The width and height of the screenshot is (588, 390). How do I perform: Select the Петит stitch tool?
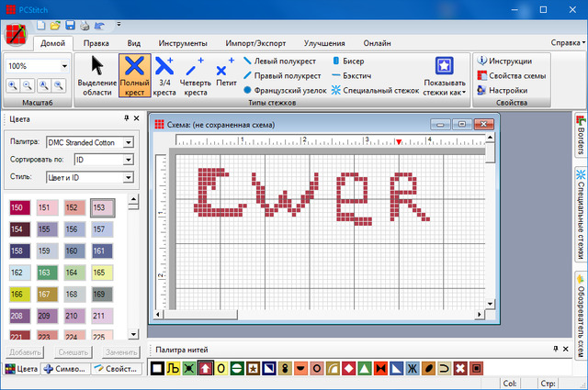225,75
